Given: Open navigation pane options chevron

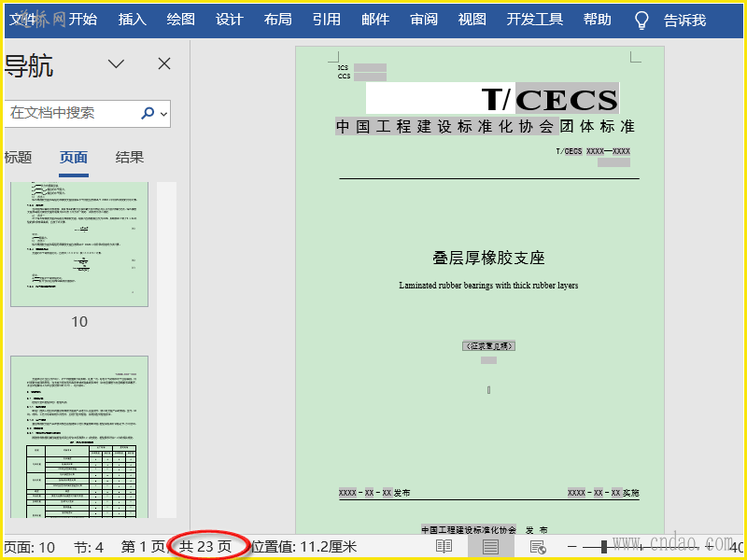Looking at the screenshot, I should pyautogui.click(x=116, y=63).
